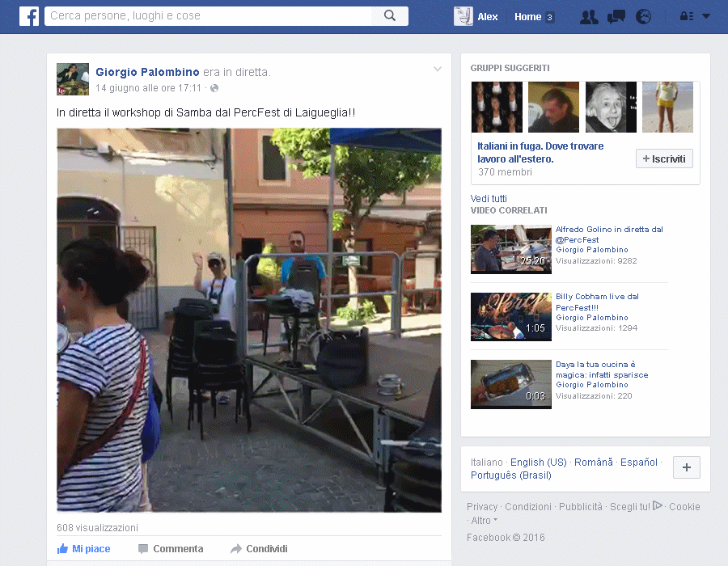Open Giorgio Palombino author name link
Screen dimensions: 728x566
point(147,73)
